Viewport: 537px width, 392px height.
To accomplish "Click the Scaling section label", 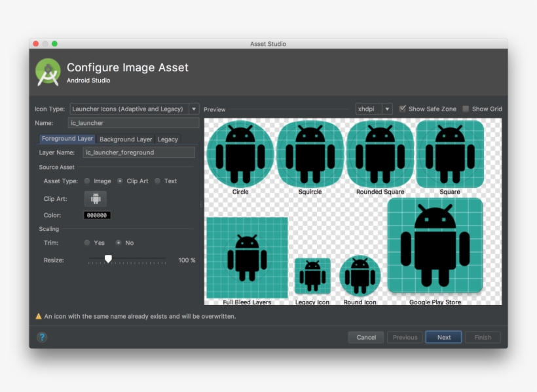I will (48, 228).
